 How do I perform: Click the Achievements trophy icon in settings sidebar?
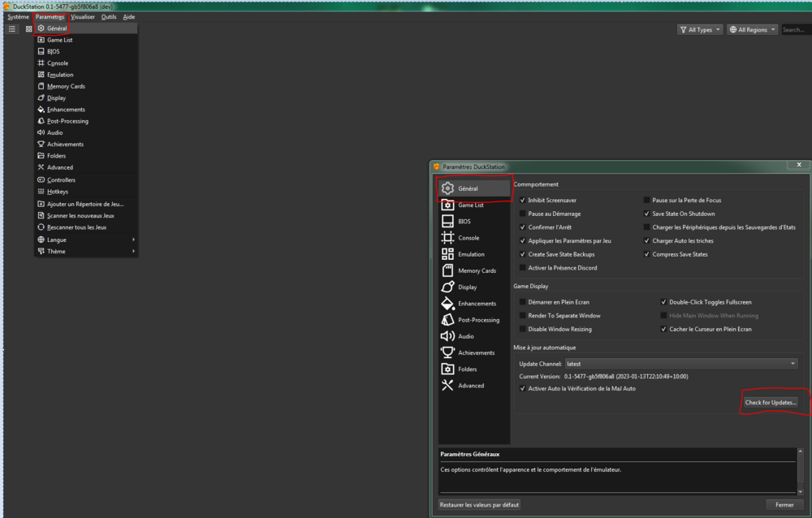tap(447, 352)
